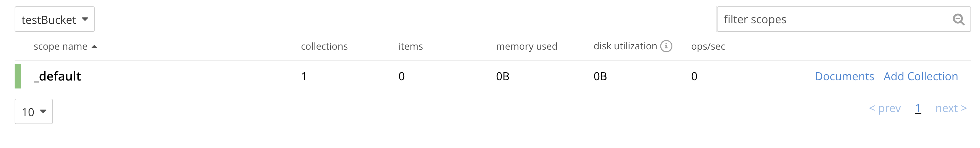Expand the _default scope row
Viewport: 980px width, 148px height.
click(x=493, y=76)
